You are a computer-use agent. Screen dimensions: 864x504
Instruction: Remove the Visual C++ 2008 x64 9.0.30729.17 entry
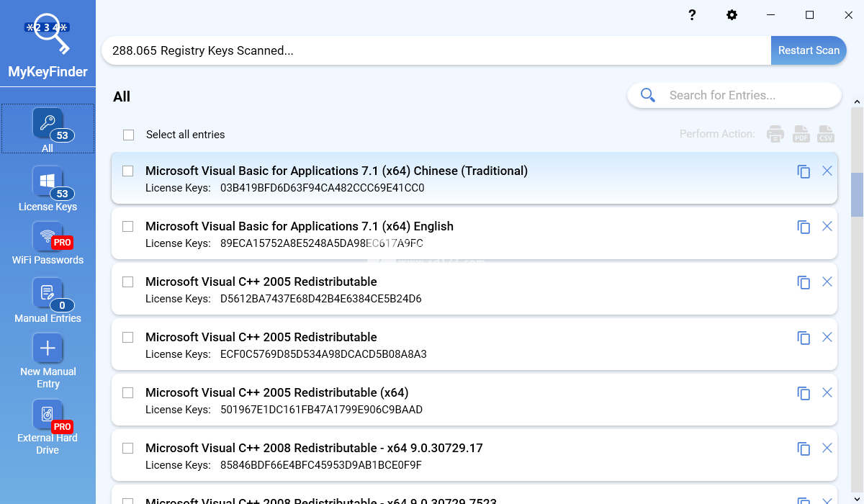click(x=827, y=448)
